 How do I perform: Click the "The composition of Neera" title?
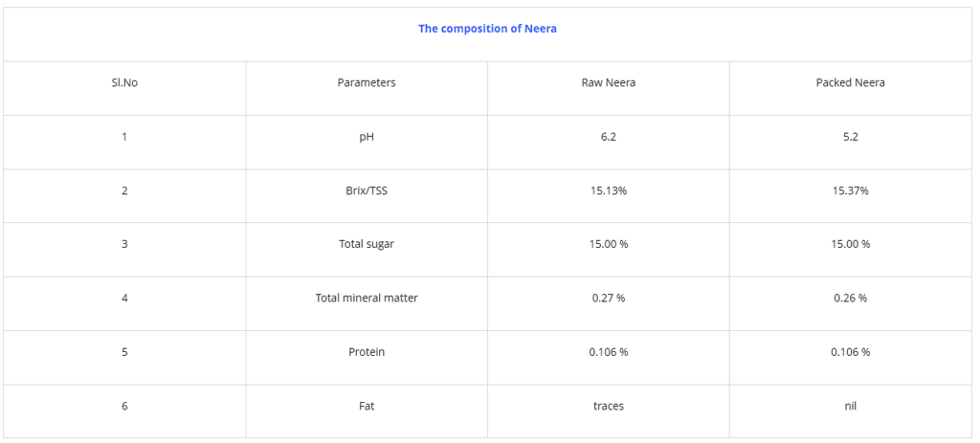pos(487,29)
